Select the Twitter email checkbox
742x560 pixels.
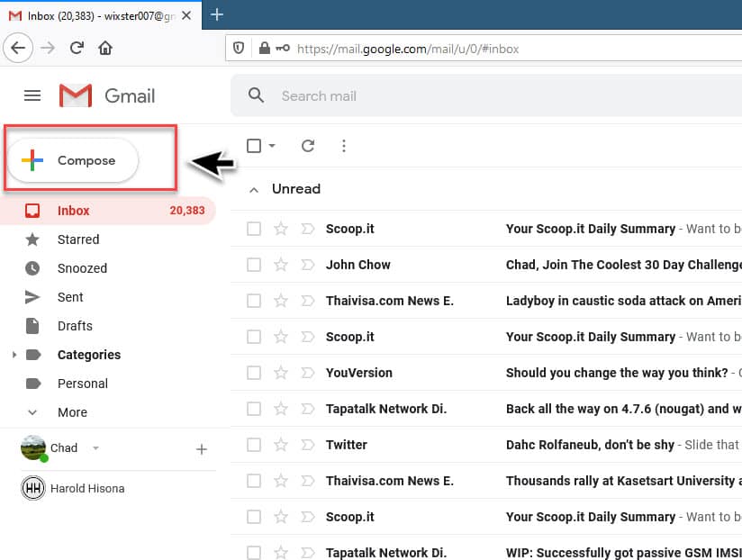[254, 445]
